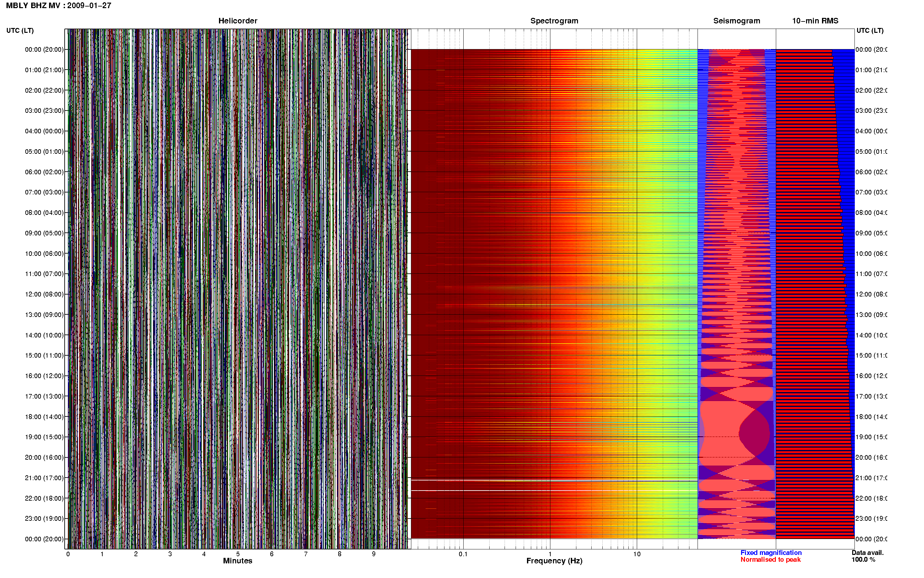This screenshot has height=578, width=924.
Task: Select the '3' tick on the Minutes axis
Action: point(170,554)
